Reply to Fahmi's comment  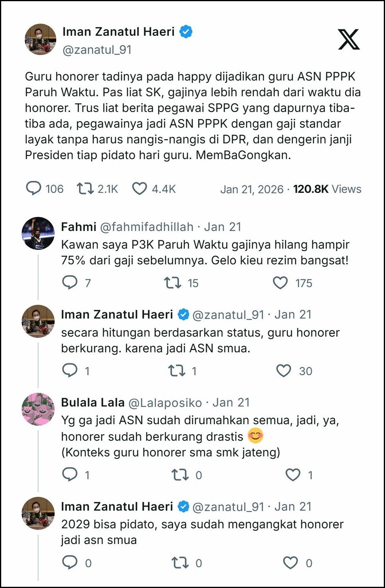pos(70,282)
